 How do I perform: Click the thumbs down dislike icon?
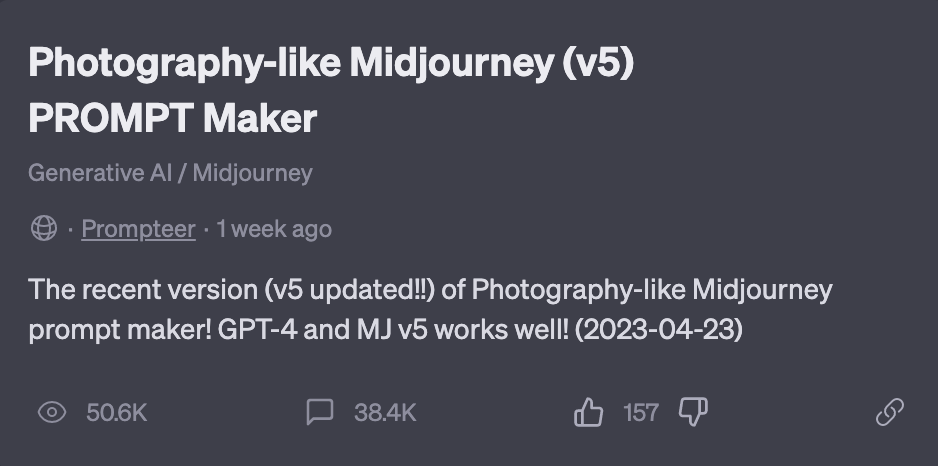pyautogui.click(x=693, y=412)
